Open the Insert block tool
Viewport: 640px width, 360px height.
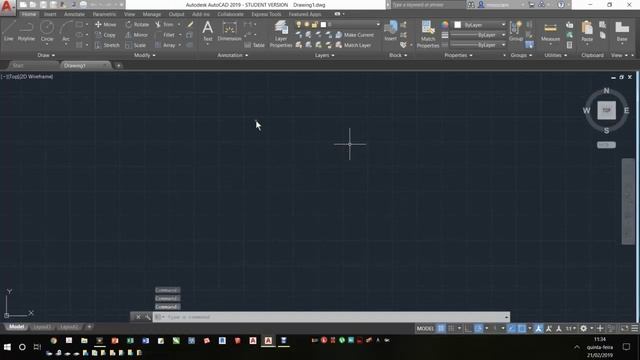coord(391,31)
